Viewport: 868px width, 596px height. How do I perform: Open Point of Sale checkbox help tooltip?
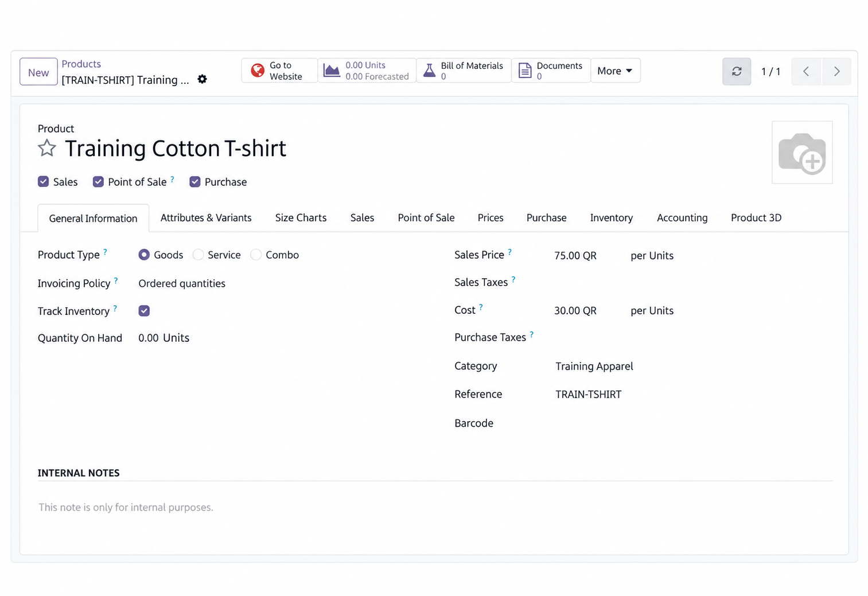pos(172,179)
